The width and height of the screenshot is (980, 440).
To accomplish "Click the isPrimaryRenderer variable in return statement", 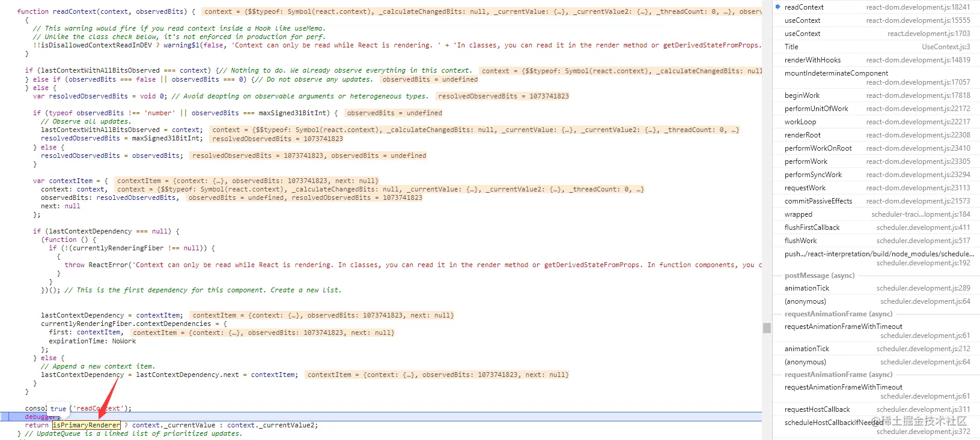I will click(87, 425).
